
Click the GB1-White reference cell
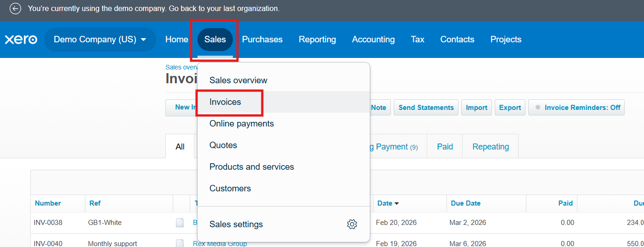[105, 223]
